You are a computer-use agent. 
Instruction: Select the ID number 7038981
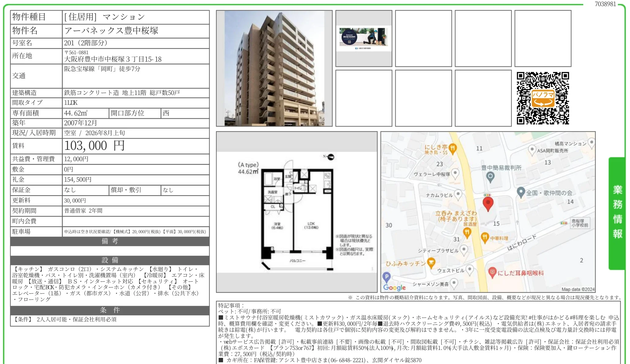click(x=605, y=4)
